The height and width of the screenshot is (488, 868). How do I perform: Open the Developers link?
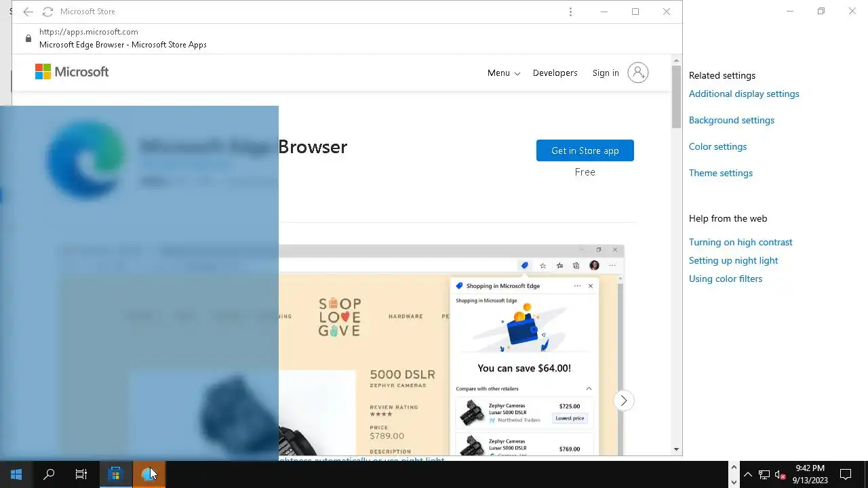click(x=555, y=73)
